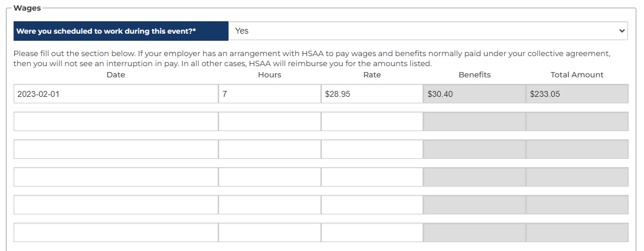Open the scheduled to work Yes dropdown
Viewport: 644px width, 251px height.
(428, 31)
